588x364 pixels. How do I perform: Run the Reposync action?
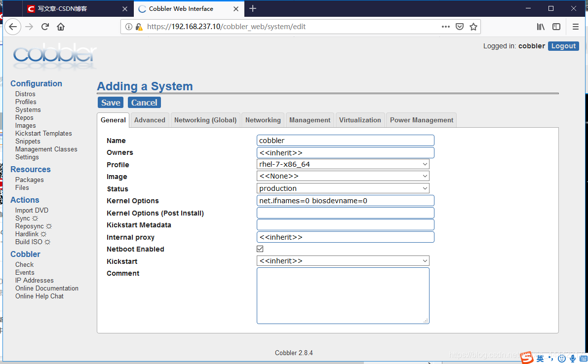(x=34, y=226)
